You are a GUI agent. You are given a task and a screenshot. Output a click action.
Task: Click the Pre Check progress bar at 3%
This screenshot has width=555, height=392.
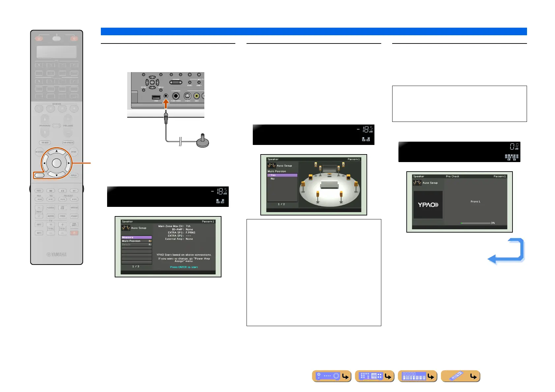[x=475, y=223]
